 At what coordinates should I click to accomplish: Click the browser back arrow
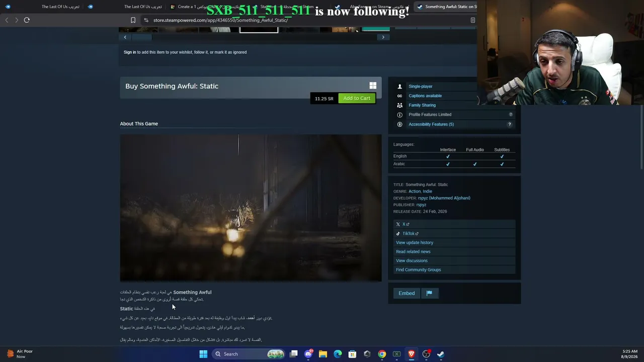7,20
